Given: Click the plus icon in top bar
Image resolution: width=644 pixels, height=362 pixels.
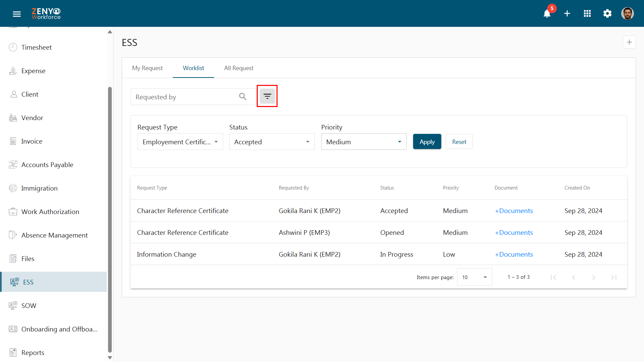Looking at the screenshot, I should click(x=567, y=14).
